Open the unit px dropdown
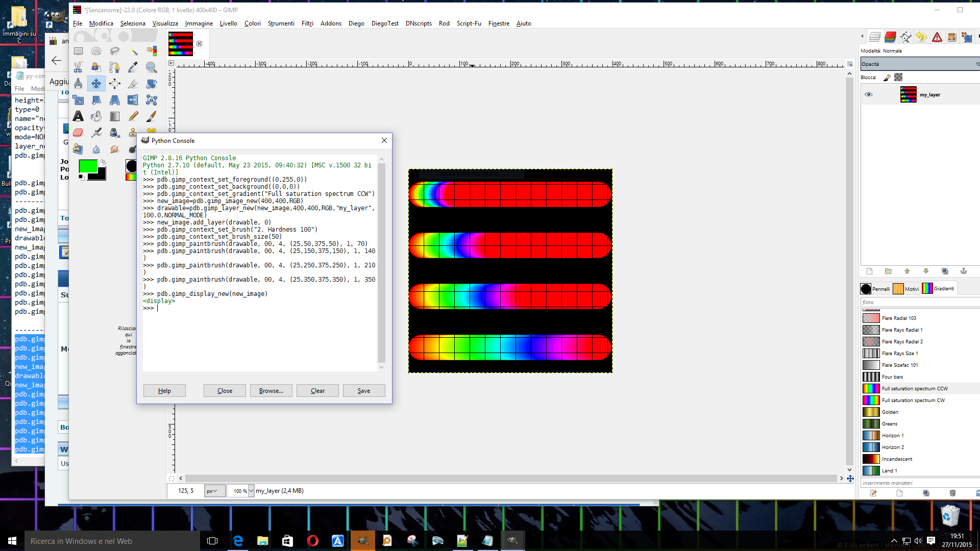This screenshot has height=551, width=980. [214, 491]
